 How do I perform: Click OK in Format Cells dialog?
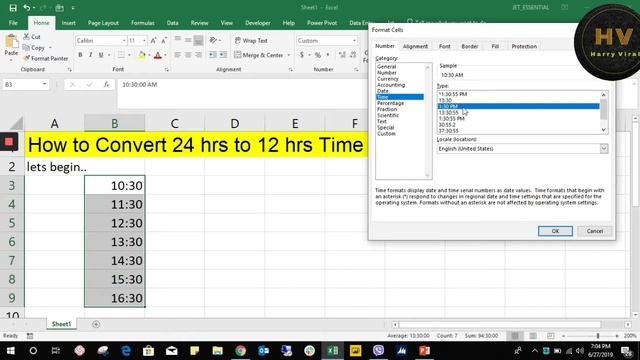pyautogui.click(x=555, y=231)
